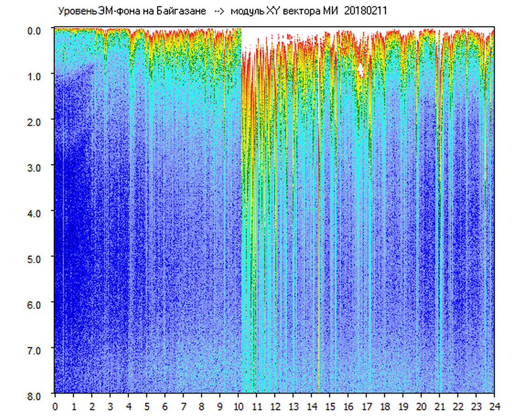Click the 7.0 label on the vertical axis
The height and width of the screenshot is (420, 512).
tap(36, 350)
